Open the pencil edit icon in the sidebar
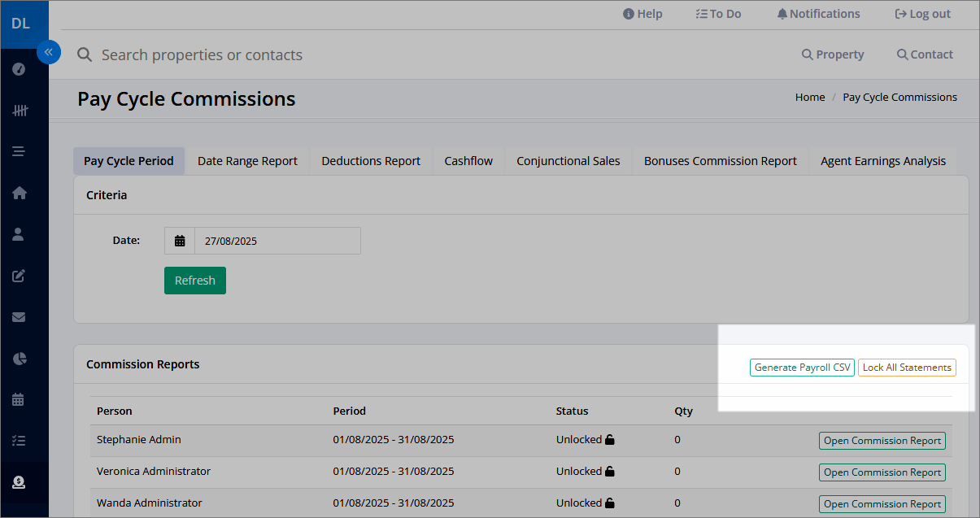The image size is (980, 518). [20, 276]
